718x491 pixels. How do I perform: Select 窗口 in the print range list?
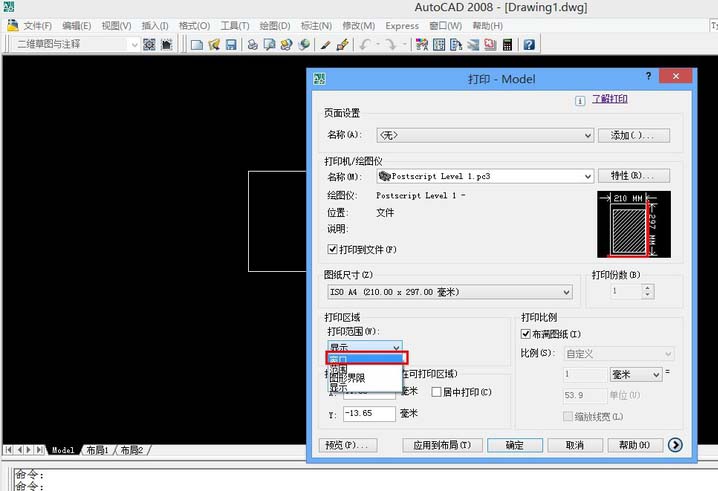click(x=365, y=359)
